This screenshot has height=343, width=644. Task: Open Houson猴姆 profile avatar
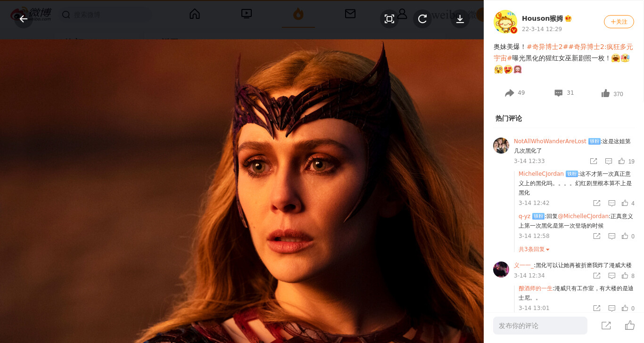pyautogui.click(x=505, y=22)
